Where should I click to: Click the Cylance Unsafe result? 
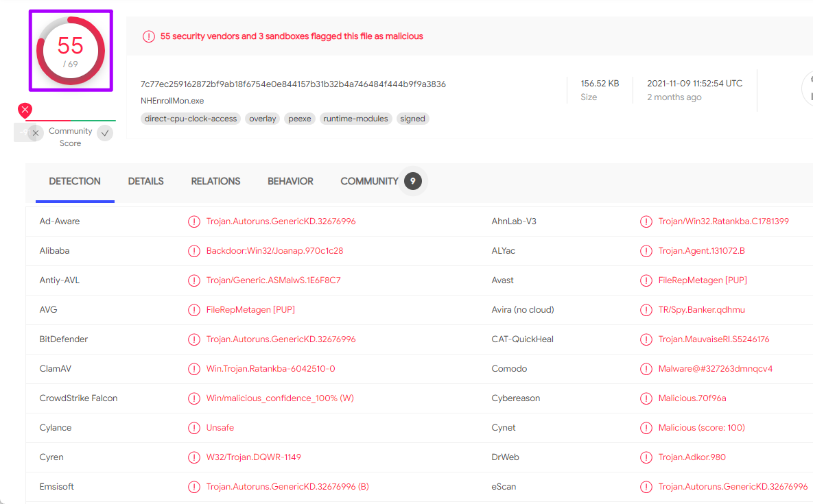tap(220, 428)
